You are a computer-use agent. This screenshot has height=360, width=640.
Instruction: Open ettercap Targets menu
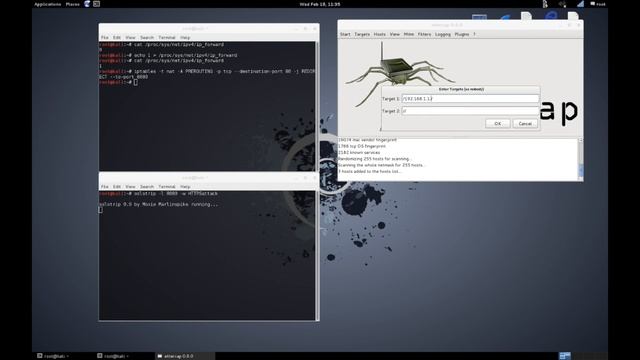tap(362, 34)
